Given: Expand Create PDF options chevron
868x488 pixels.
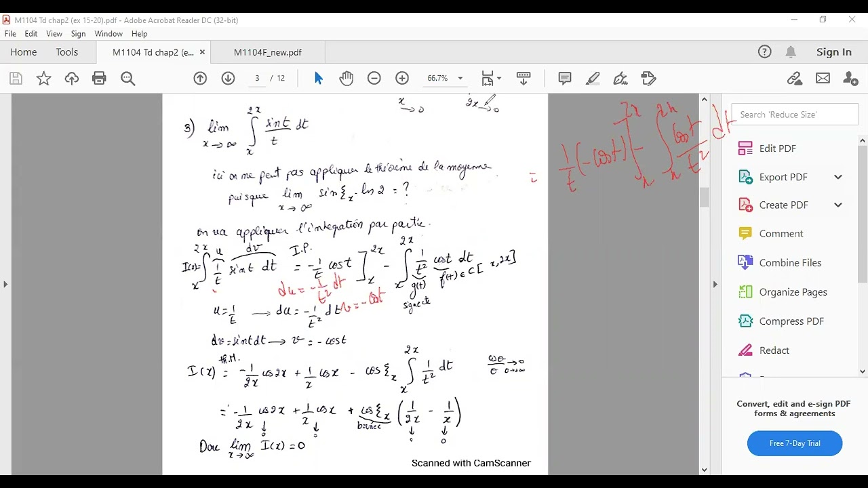Looking at the screenshot, I should 838,205.
